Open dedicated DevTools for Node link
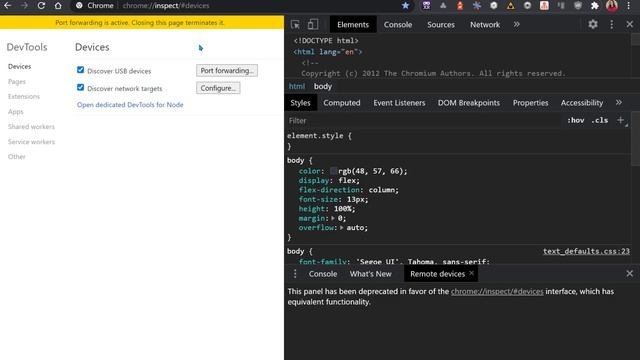Screen dimensions: 640x360 point(130,105)
